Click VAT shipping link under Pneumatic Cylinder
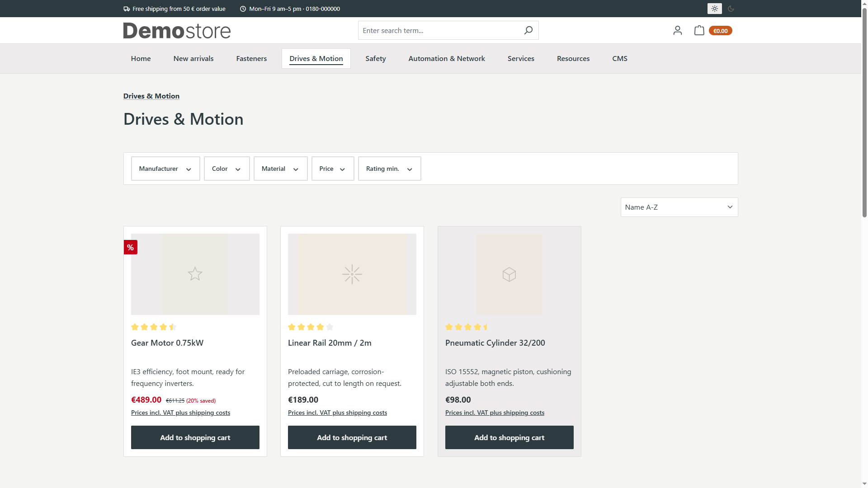The image size is (868, 488). pyautogui.click(x=495, y=413)
